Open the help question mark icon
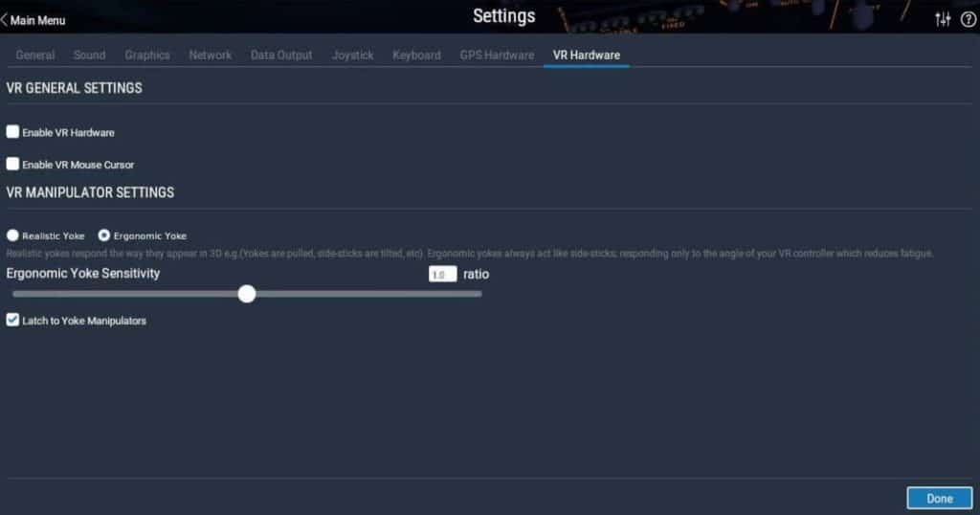Screen dimensions: 980x515 tap(969, 19)
